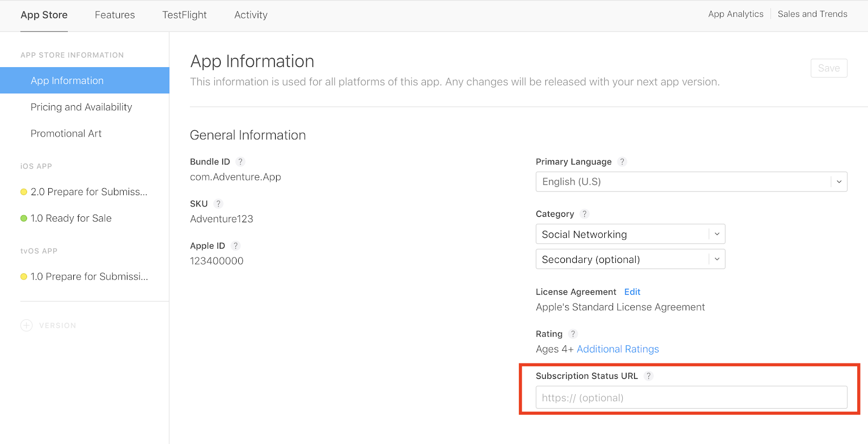This screenshot has height=444, width=868.
Task: Click the help icon next to Bundle ID
Action: [x=240, y=162]
